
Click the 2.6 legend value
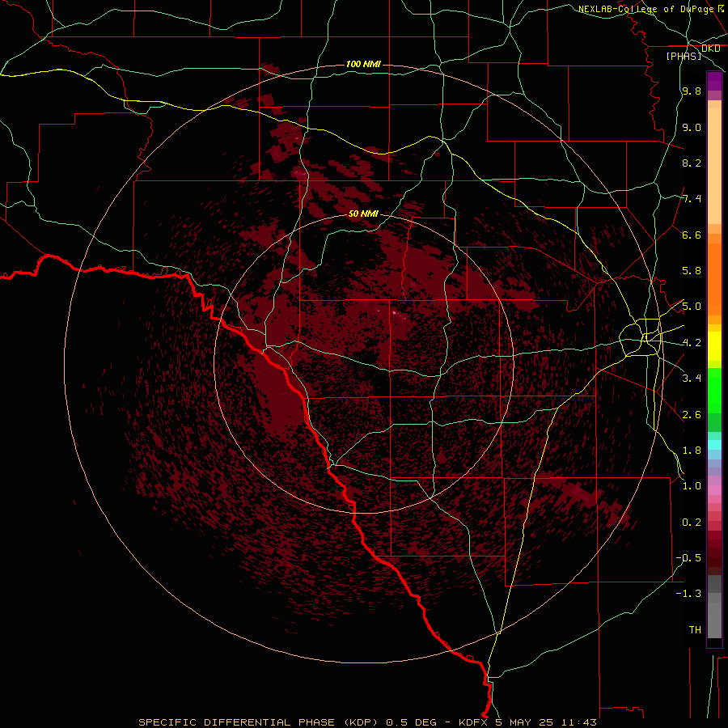point(692,414)
